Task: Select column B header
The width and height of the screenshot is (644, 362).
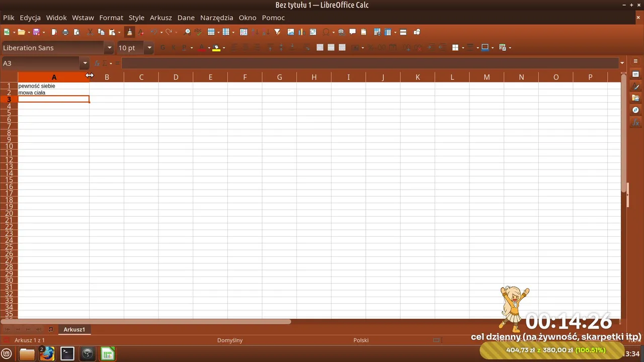Action: click(107, 77)
